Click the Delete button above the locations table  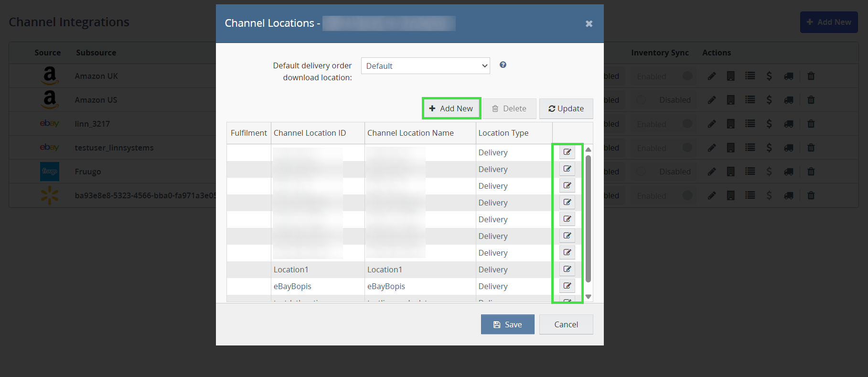tap(509, 108)
